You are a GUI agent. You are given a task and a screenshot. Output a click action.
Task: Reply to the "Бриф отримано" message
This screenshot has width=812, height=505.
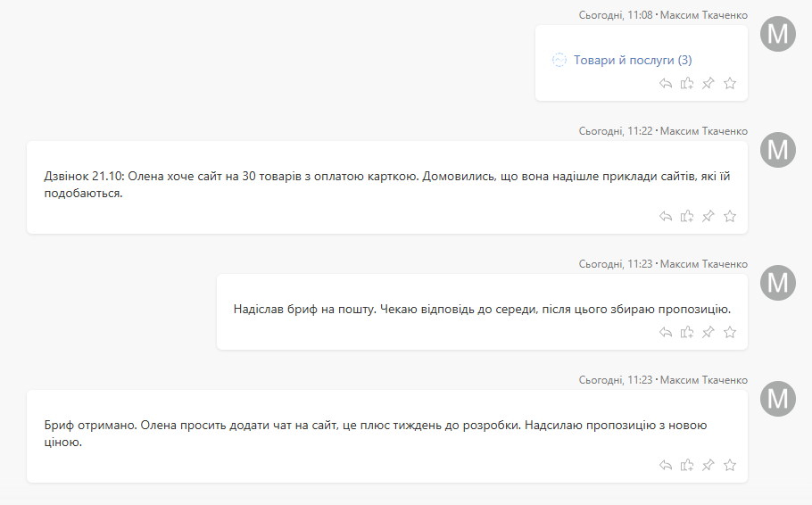pyautogui.click(x=666, y=466)
